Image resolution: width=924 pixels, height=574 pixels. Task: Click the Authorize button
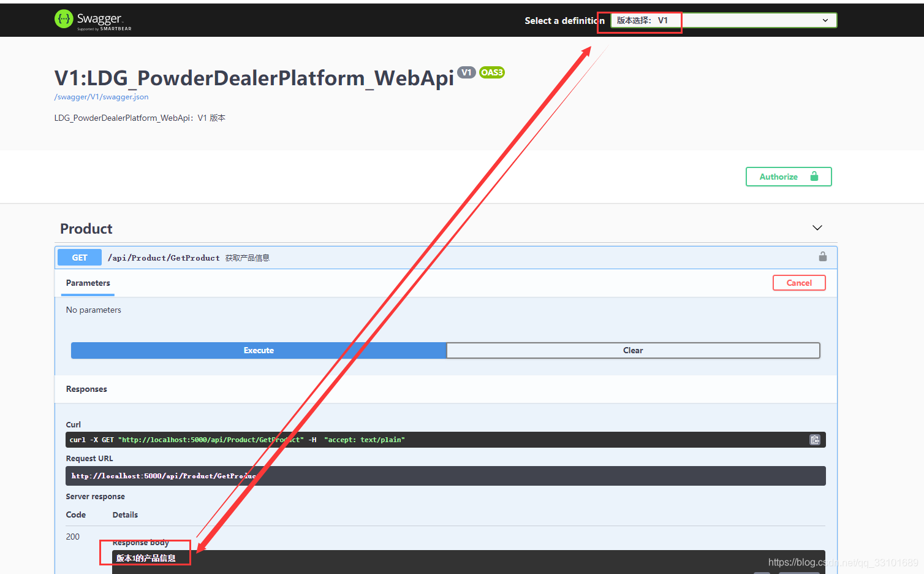[x=789, y=177]
